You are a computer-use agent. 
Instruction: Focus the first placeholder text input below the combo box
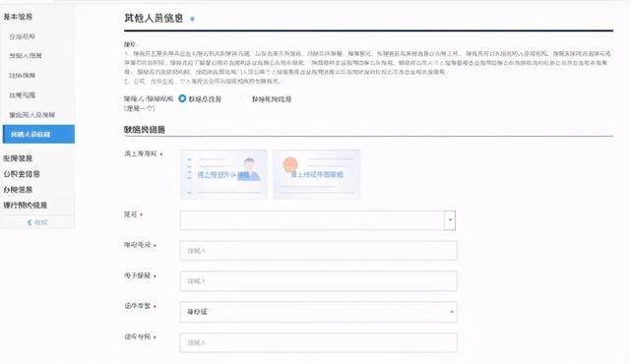(x=318, y=251)
